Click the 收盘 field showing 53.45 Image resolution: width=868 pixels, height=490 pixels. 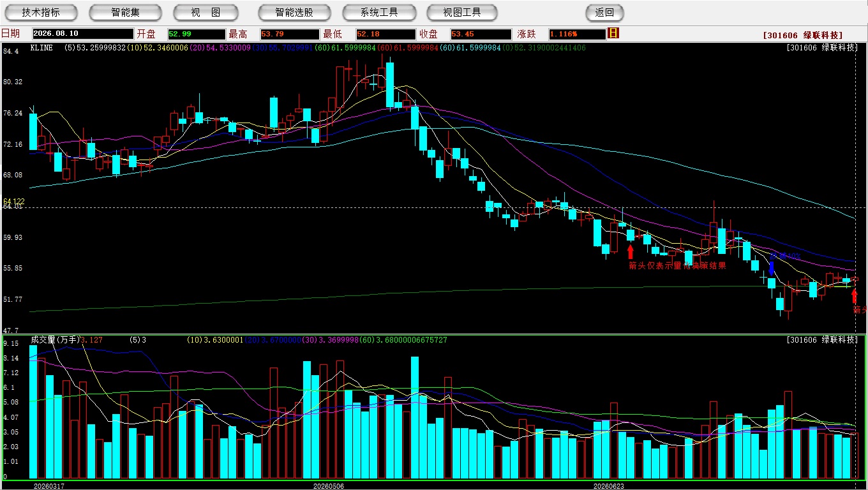pyautogui.click(x=481, y=34)
